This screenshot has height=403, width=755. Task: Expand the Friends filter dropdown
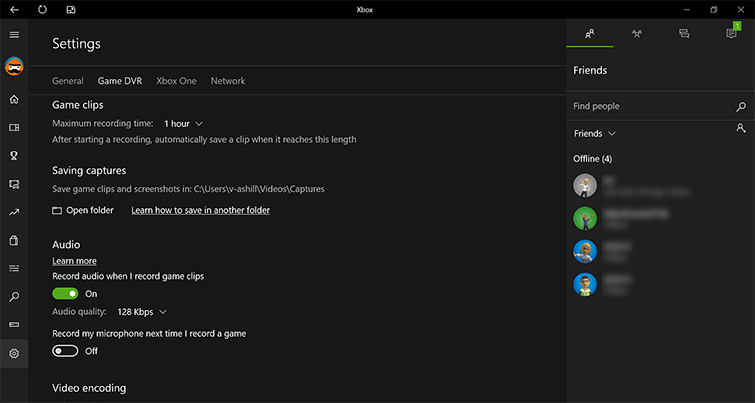click(595, 133)
